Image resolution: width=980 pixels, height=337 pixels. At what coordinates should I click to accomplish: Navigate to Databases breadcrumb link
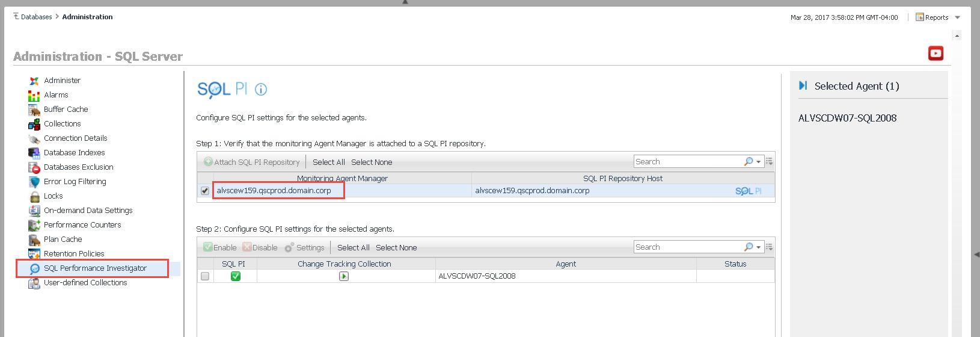coord(36,17)
